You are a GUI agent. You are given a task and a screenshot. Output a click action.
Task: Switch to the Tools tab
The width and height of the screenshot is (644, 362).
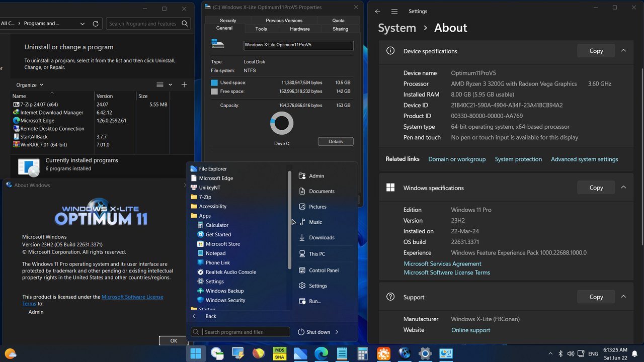(x=261, y=29)
